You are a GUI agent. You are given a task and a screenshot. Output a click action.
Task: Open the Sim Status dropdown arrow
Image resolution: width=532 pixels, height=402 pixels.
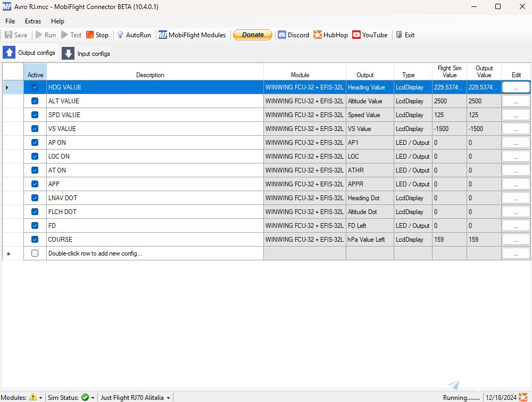pos(93,398)
